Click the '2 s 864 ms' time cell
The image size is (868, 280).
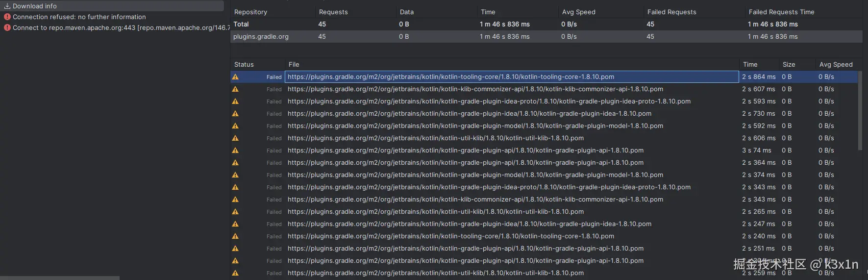coord(759,77)
